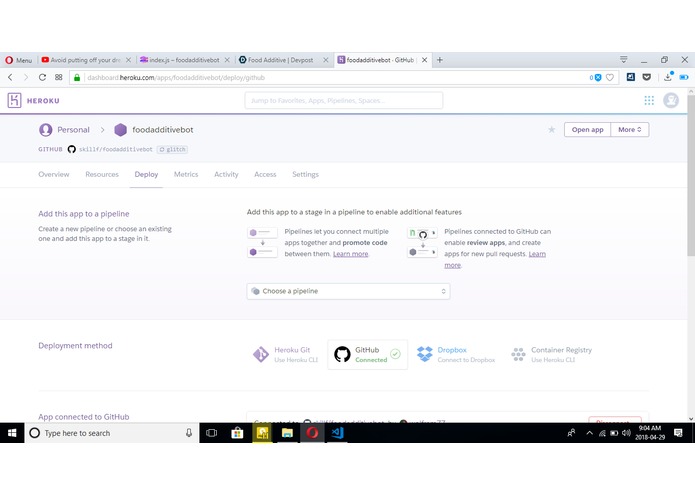
Task: Open the Opera Menu button
Action: [x=19, y=60]
